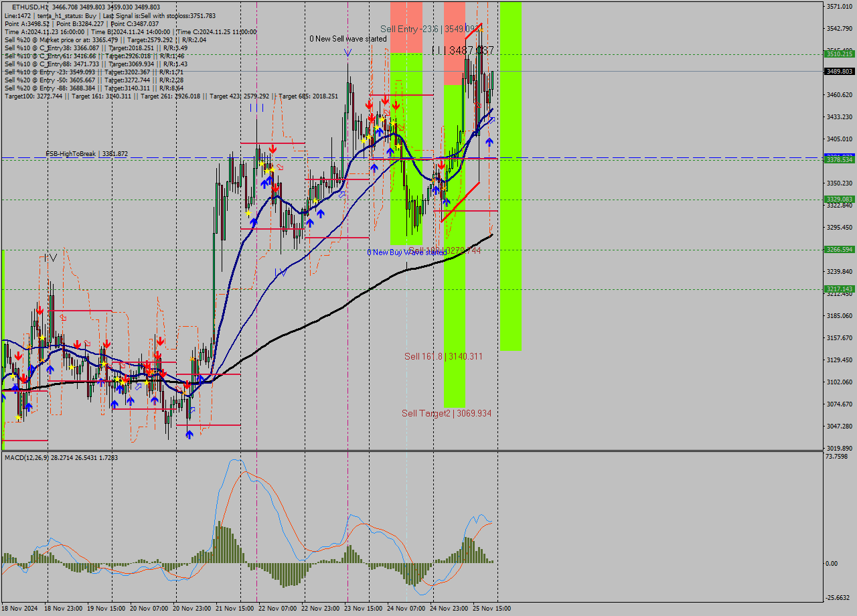Click the 'FSB-HighToBreak | 3381.872' level label
This screenshot has height=616, width=857.
tap(86, 154)
